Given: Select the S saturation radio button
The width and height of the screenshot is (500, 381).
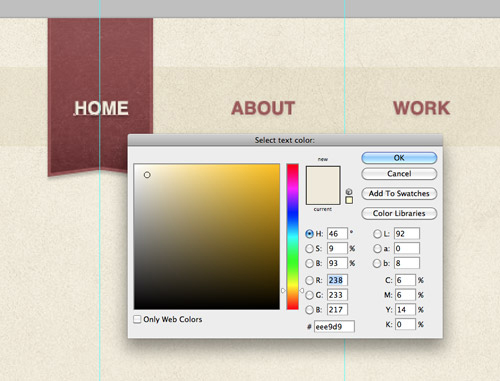Looking at the screenshot, I should tap(309, 249).
